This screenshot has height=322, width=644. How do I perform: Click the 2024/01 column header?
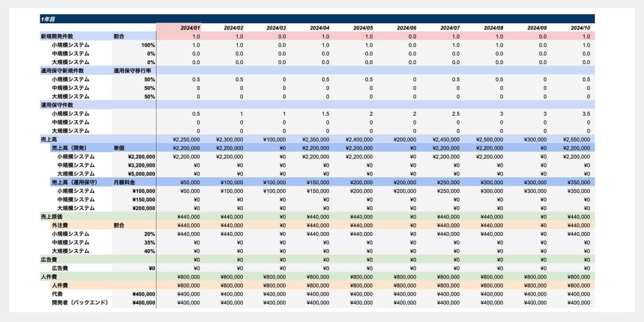(189, 28)
